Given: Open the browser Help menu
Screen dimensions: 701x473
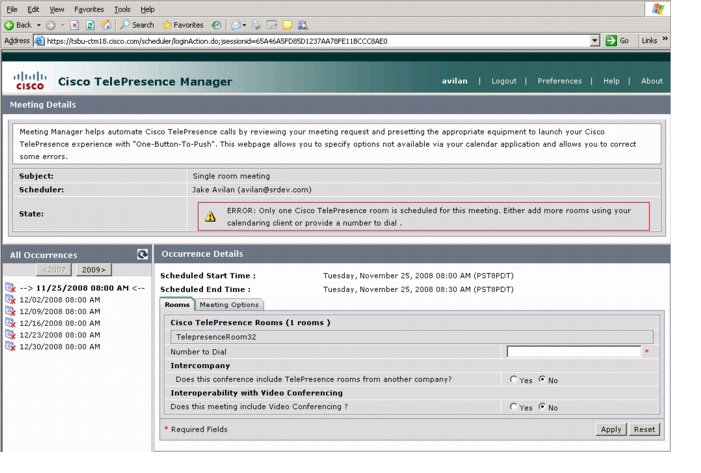Looking at the screenshot, I should point(147,9).
